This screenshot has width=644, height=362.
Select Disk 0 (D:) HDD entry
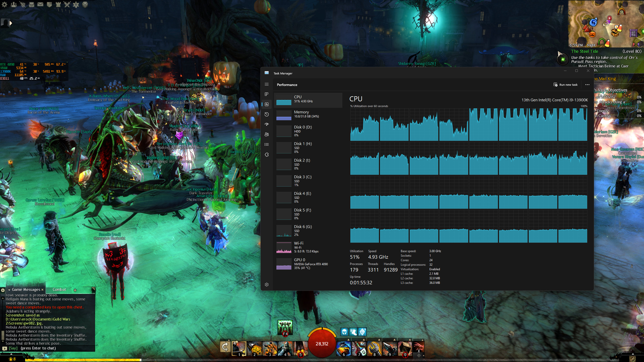coord(308,131)
